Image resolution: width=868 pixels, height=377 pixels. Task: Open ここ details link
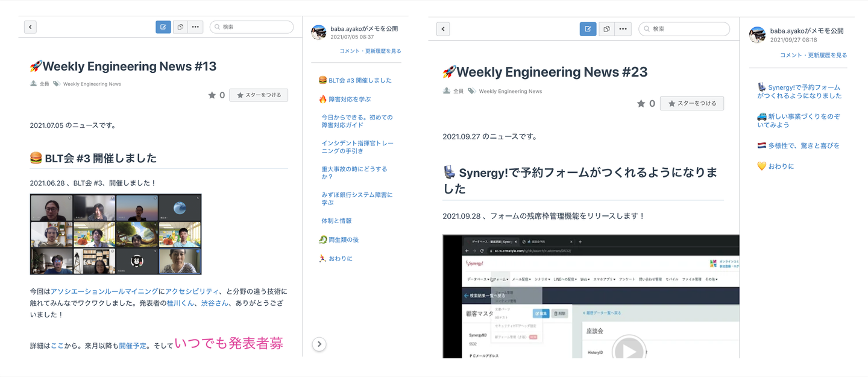click(x=57, y=346)
